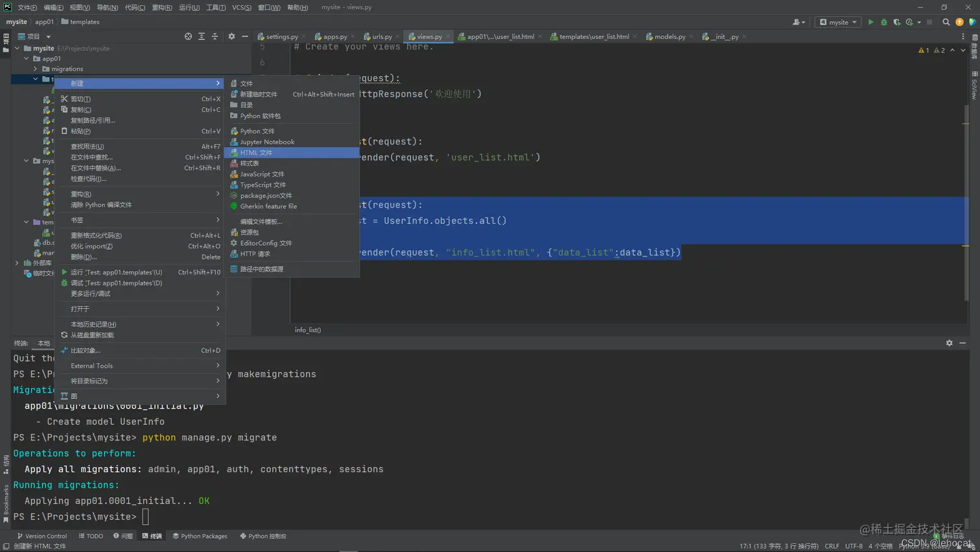
Task: Choose JavaScript 文件 in the New submenu
Action: (x=292, y=174)
